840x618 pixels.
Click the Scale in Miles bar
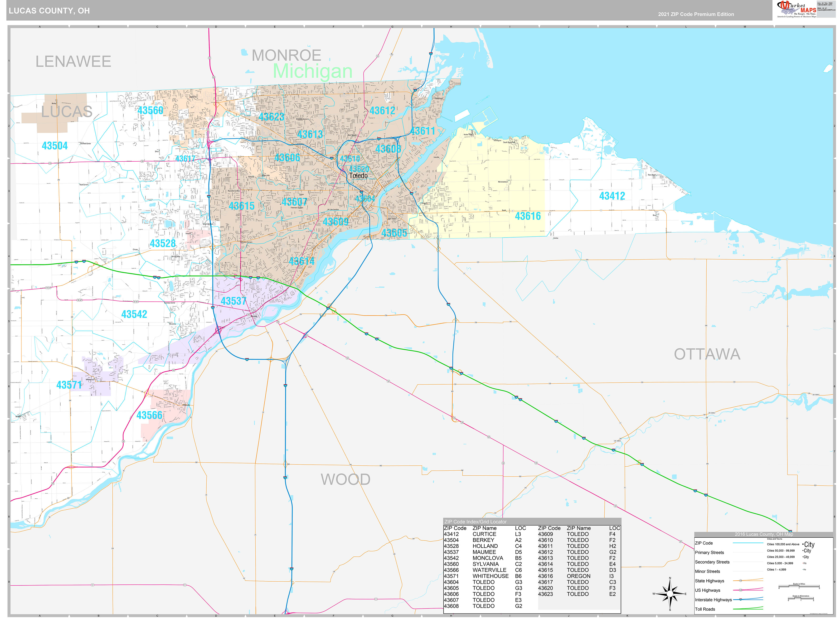point(799,586)
